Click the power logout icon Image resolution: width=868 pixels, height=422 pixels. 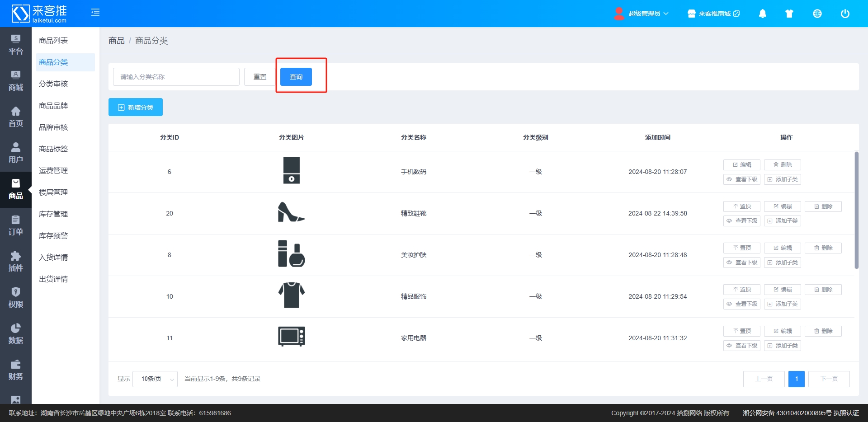coord(844,14)
